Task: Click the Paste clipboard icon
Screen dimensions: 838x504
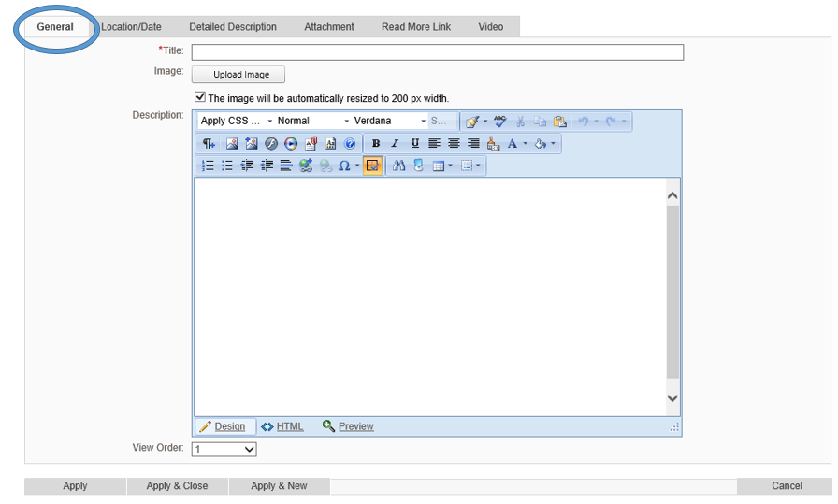Action: [560, 122]
